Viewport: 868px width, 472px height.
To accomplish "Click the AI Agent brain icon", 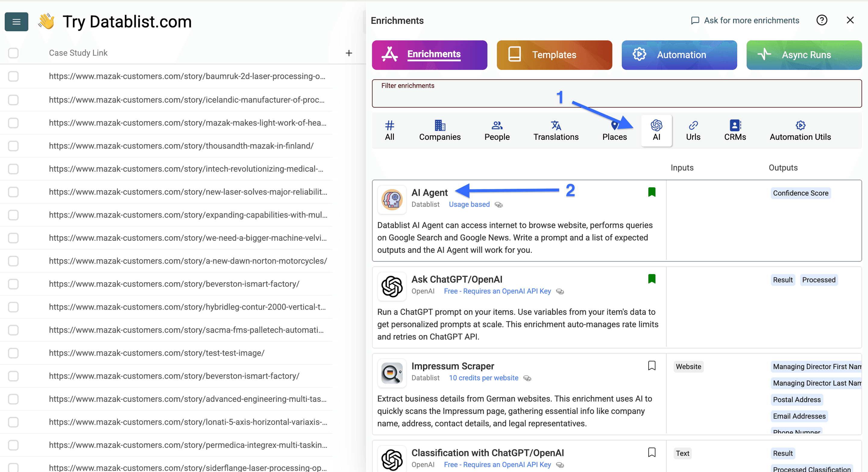I will [392, 200].
